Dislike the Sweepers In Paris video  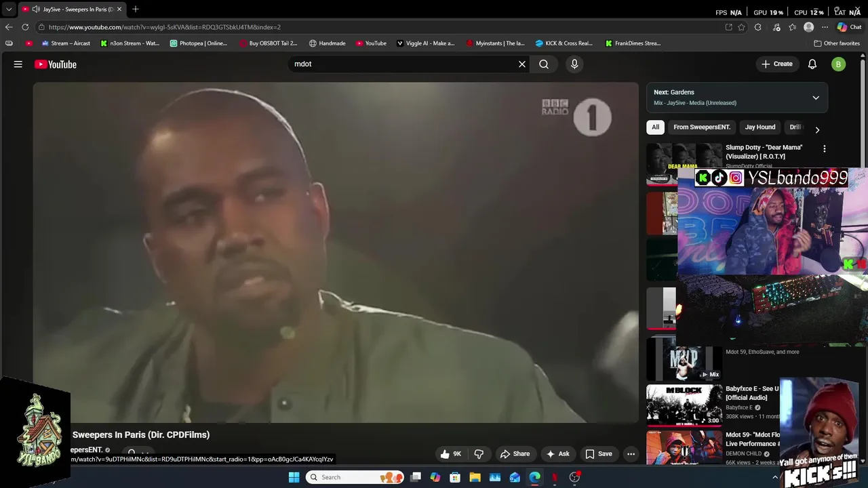click(x=479, y=454)
